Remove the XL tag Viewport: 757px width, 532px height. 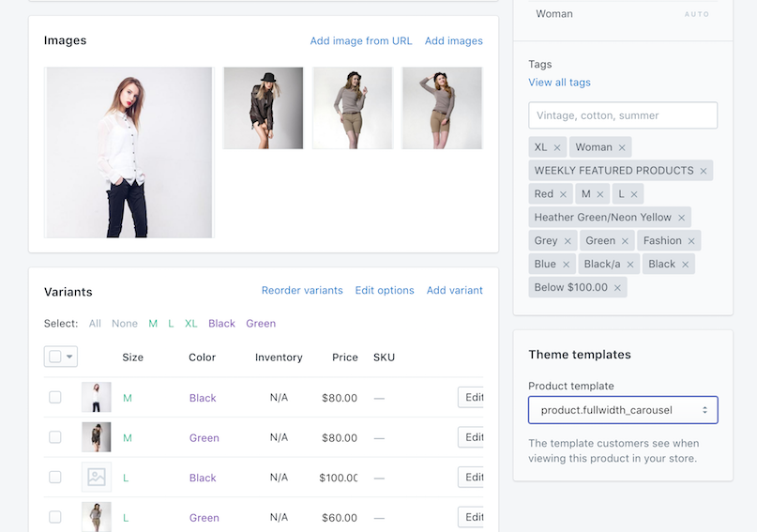click(557, 147)
